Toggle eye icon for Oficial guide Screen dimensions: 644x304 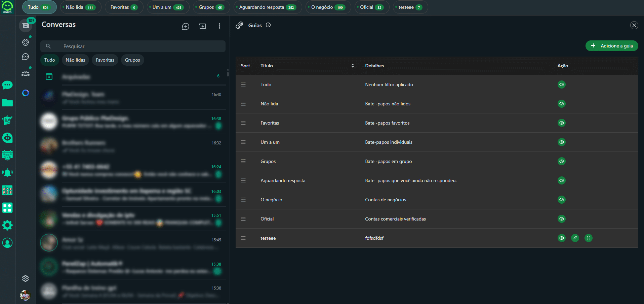[x=561, y=219]
